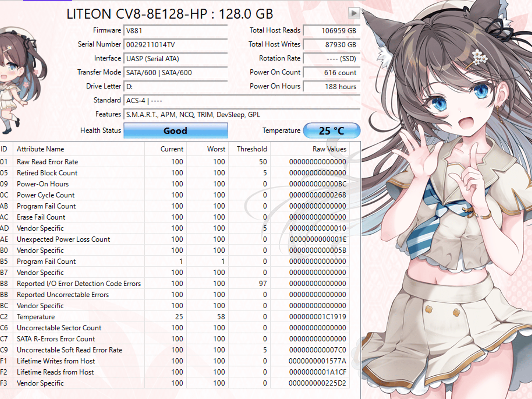Select the Lifetime Reads from Host row
The width and height of the screenshot is (532, 399).
175,372
